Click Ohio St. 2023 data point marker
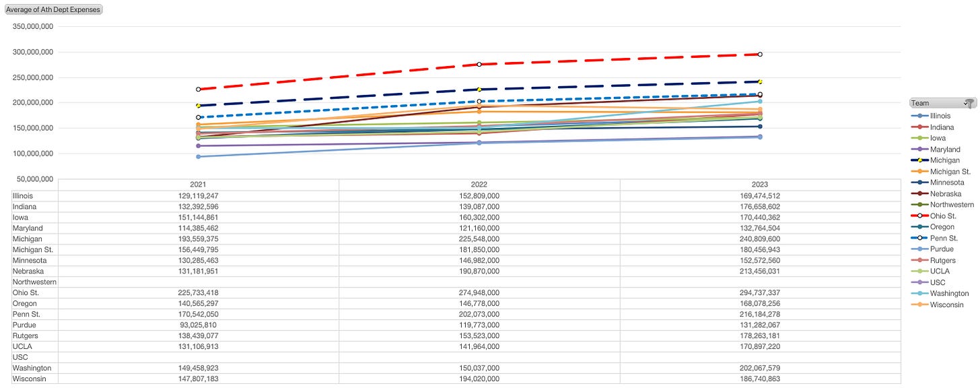 tap(760, 55)
